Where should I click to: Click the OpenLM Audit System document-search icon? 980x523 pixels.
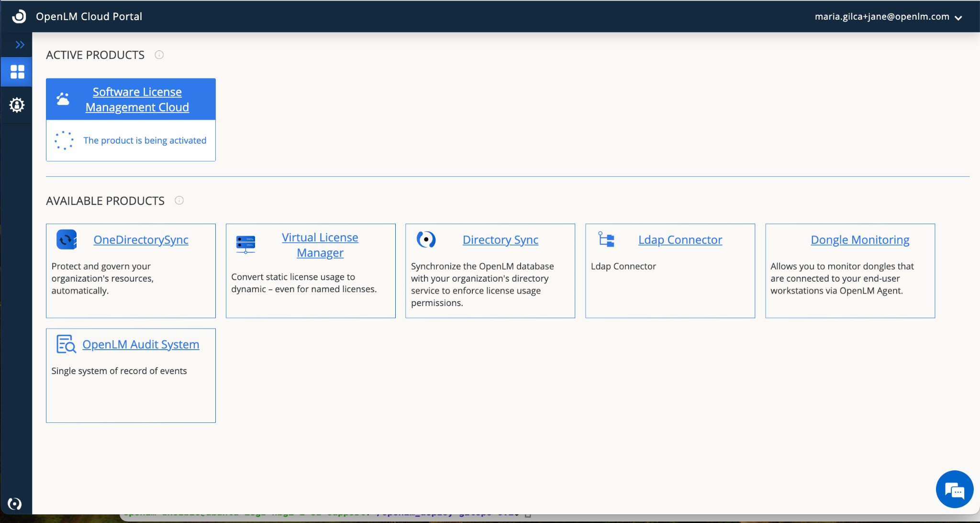(x=67, y=344)
